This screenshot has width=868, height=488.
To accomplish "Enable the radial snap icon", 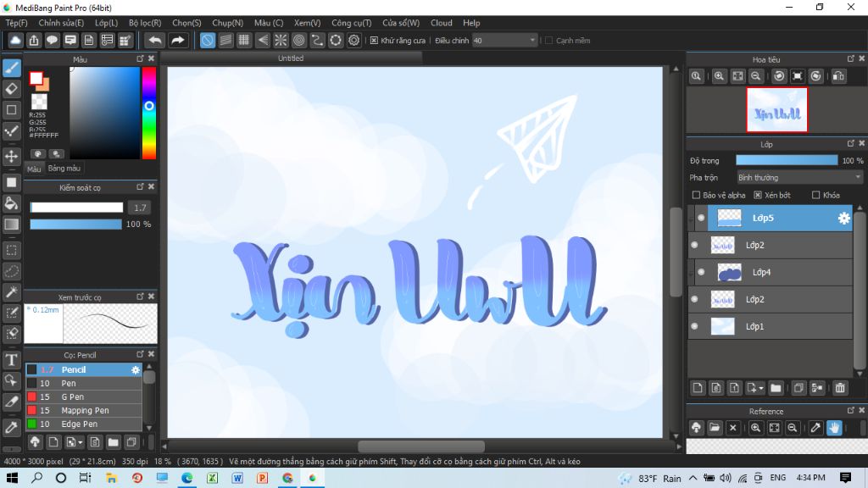I will (281, 41).
